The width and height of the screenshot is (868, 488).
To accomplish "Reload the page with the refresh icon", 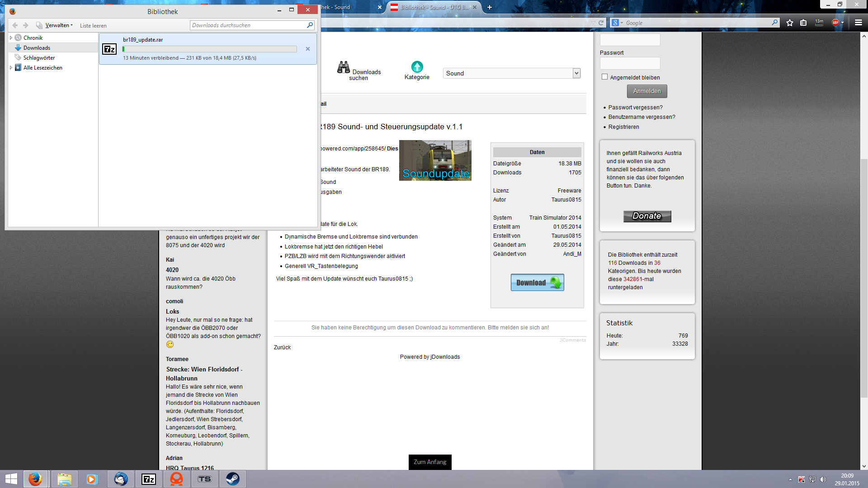I will click(601, 23).
